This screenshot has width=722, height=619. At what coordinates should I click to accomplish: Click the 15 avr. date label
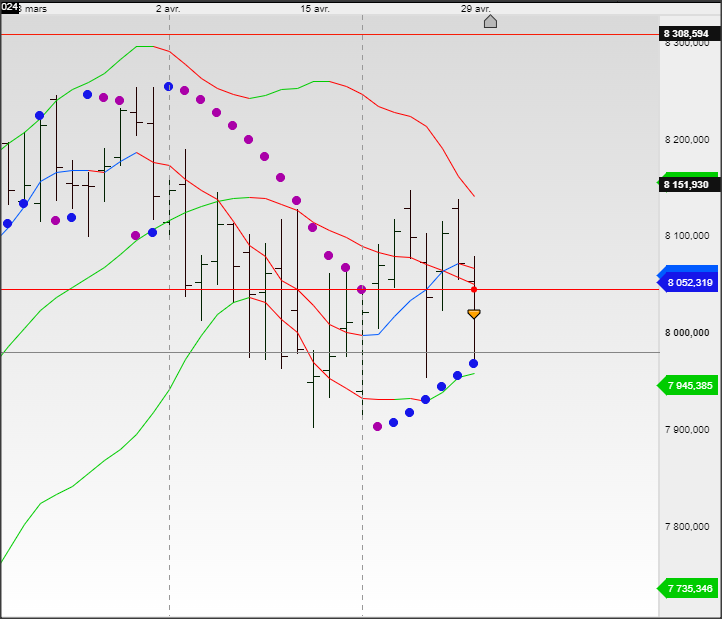click(x=315, y=9)
